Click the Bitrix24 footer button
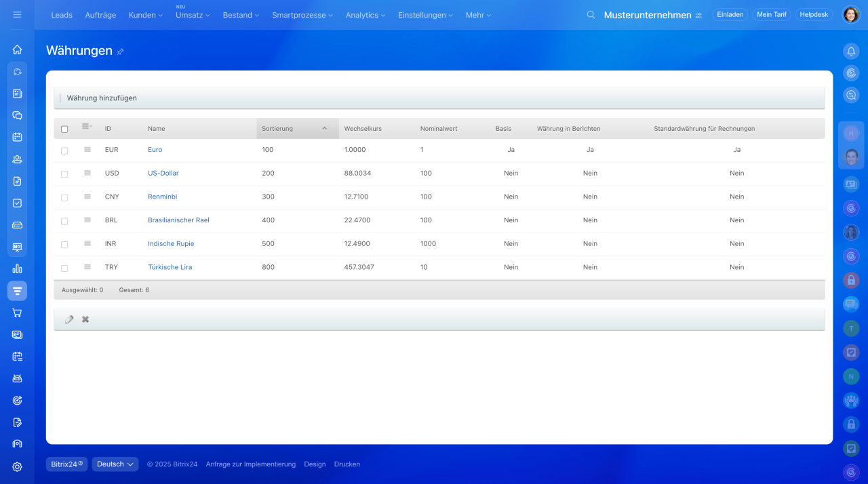Image resolution: width=868 pixels, height=484 pixels. pos(67,464)
